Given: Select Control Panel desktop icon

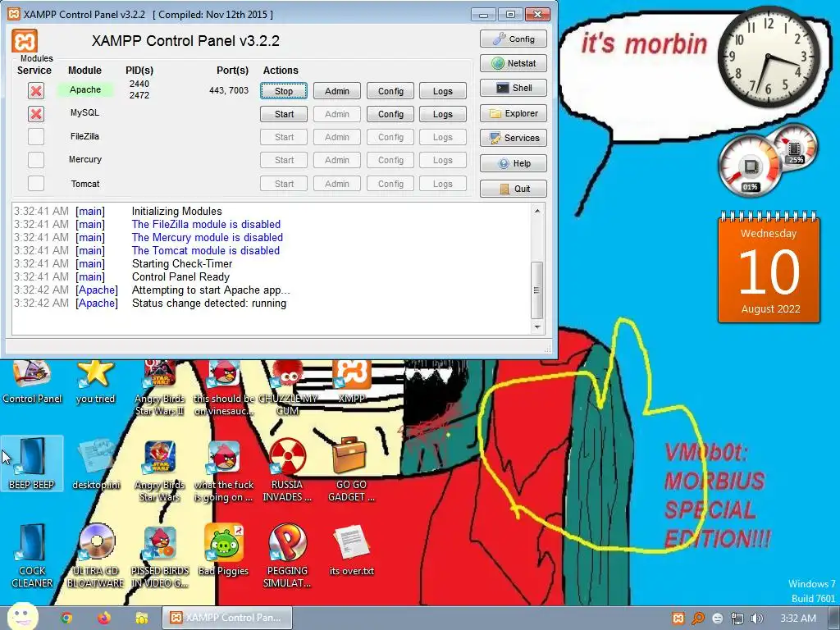Looking at the screenshot, I should [32, 382].
